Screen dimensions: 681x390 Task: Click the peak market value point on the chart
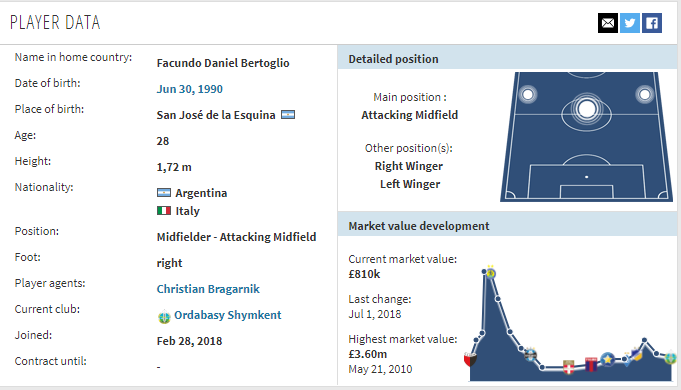tap(484, 272)
